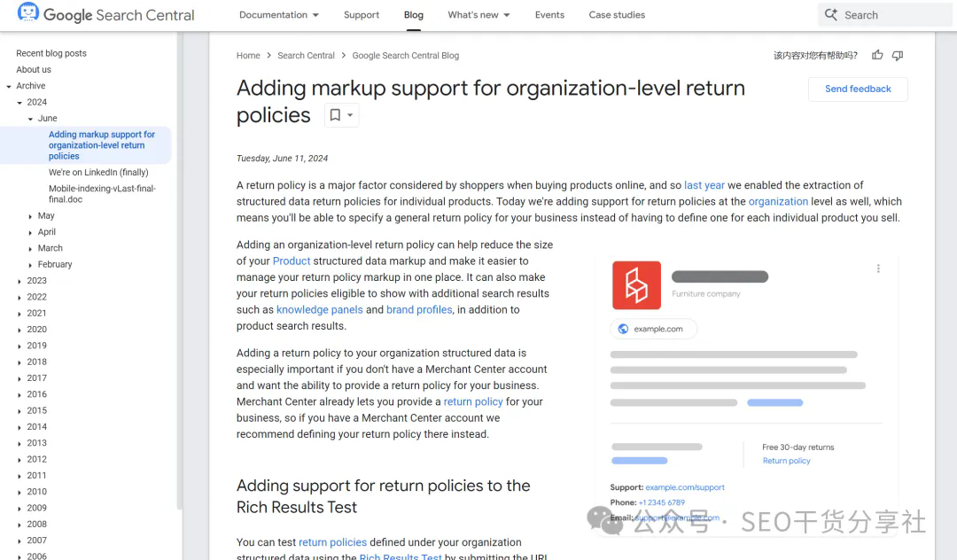Viewport: 957px width, 560px height.
Task: Expand the 2022 archive year
Action: click(x=19, y=297)
